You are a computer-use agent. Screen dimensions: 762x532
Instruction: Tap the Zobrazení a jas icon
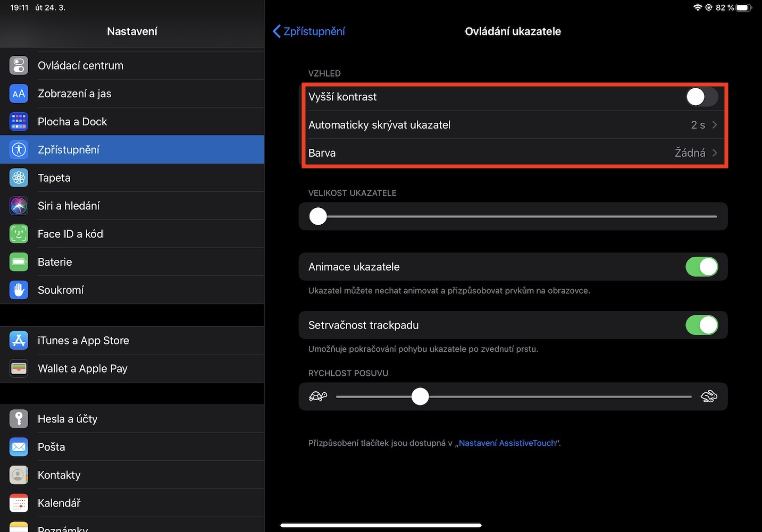pos(19,94)
